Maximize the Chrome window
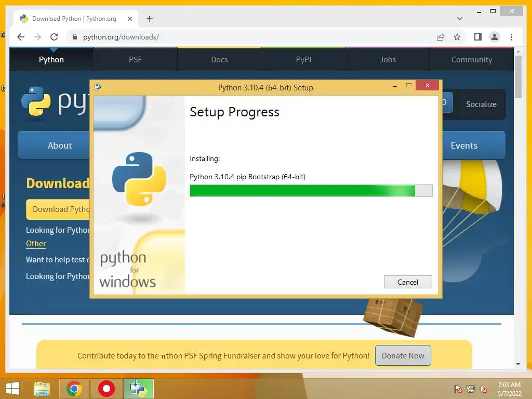 coord(493,11)
